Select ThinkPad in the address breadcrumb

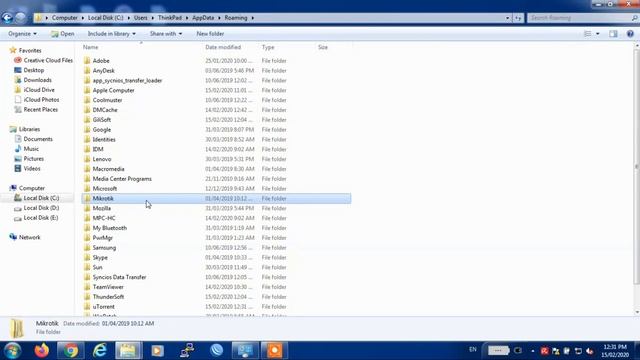coord(170,18)
